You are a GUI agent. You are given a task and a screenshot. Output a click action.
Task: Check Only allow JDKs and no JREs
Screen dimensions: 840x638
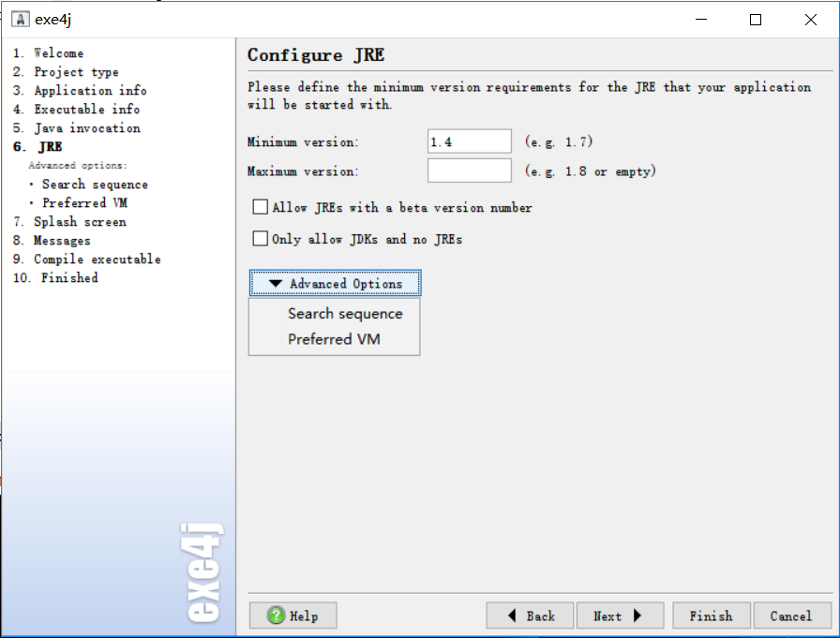point(260,238)
